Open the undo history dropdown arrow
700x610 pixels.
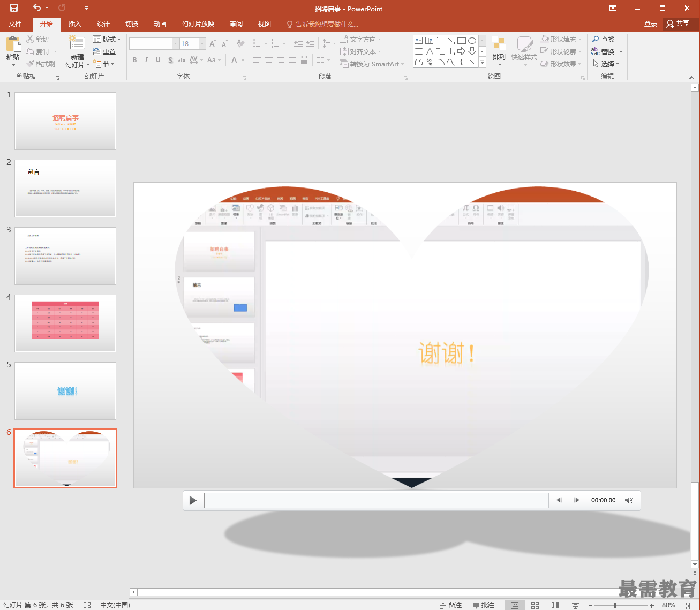click(x=47, y=8)
